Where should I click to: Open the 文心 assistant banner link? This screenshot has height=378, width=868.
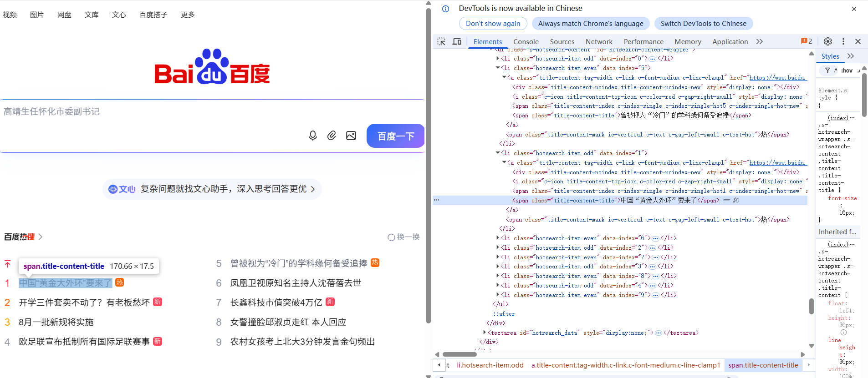pos(212,189)
